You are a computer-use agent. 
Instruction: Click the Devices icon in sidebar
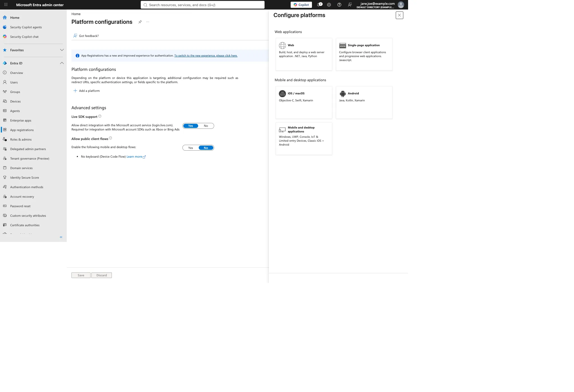(5, 101)
